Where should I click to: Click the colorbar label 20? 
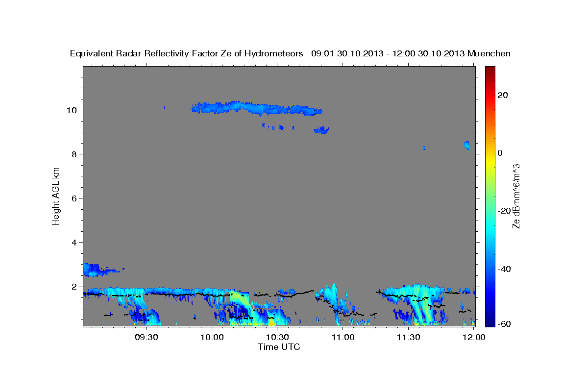point(503,95)
